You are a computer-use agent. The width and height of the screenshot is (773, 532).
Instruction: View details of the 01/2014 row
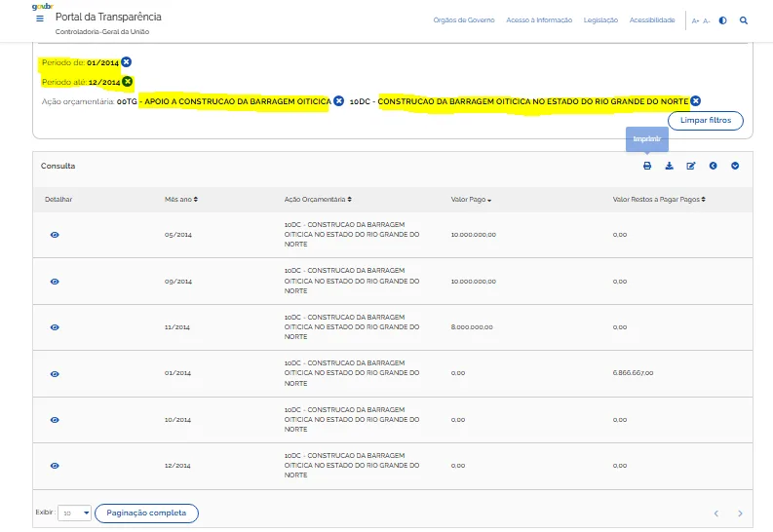pos(55,374)
